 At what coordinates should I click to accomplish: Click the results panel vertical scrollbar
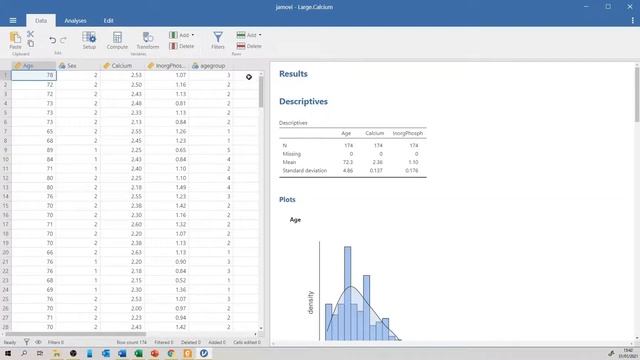[637, 95]
